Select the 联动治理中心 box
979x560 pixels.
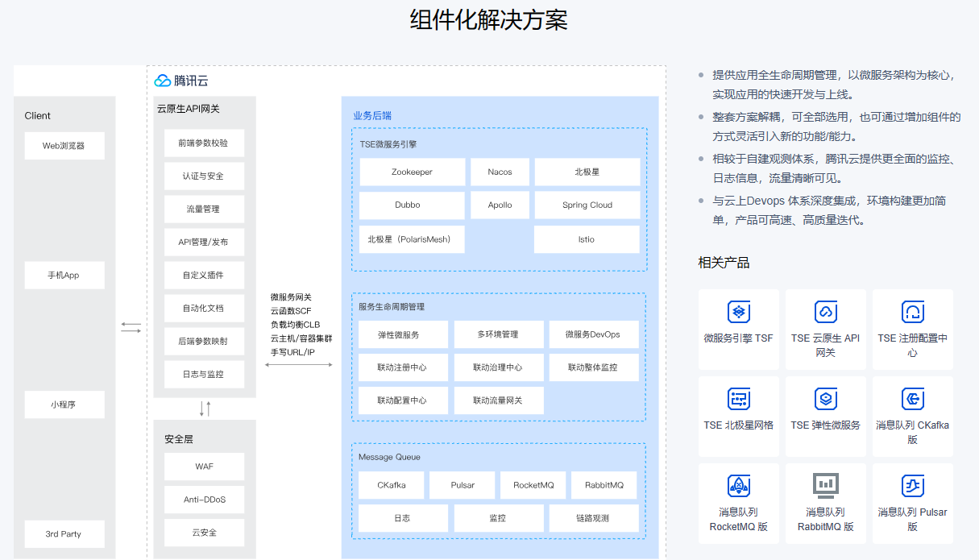coord(498,367)
